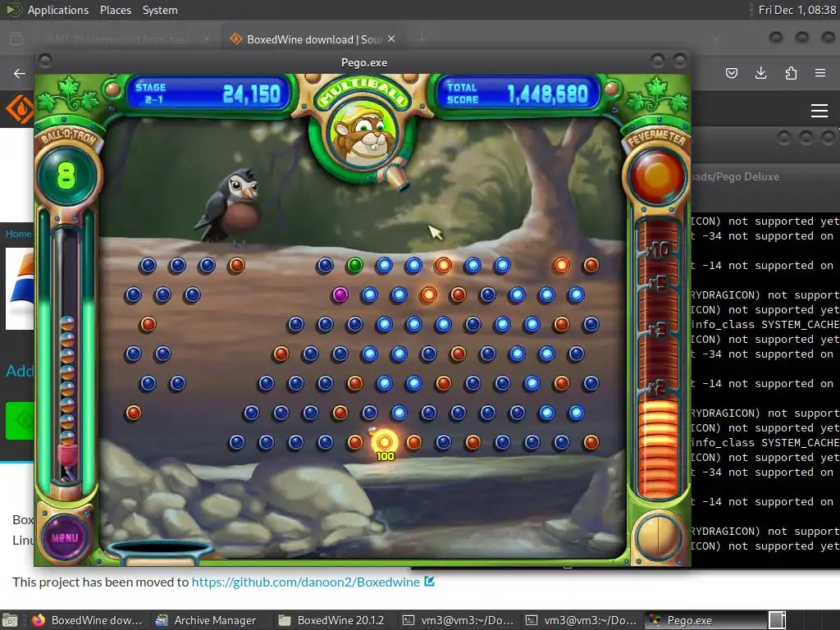
Task: Open the Firefox downloads panel
Action: tap(760, 73)
